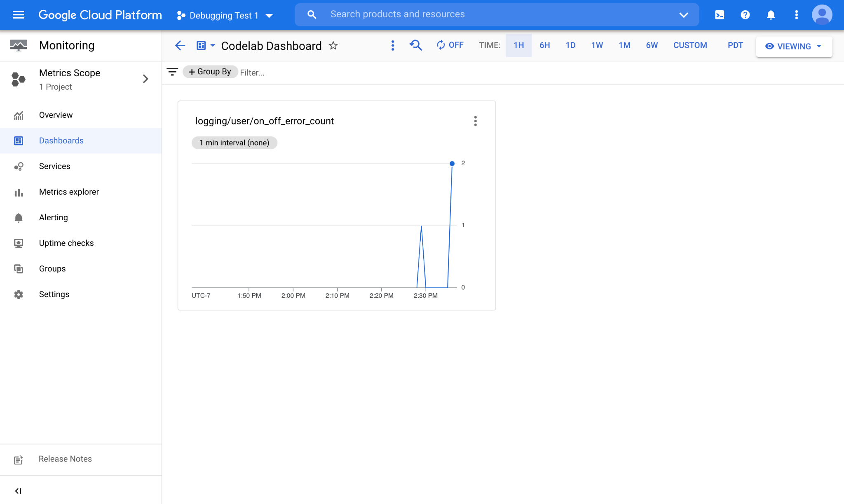
Task: Click the help question mark icon
Action: click(x=745, y=15)
